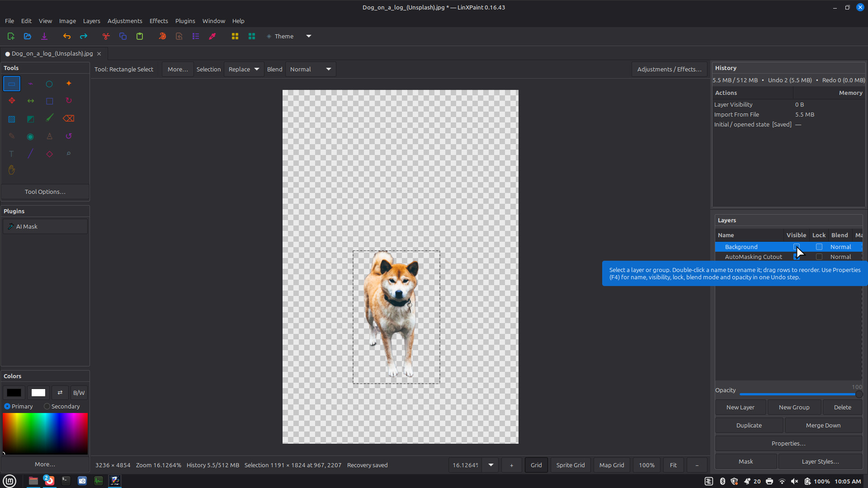Open the File menu
The height and width of the screenshot is (488, 868).
click(9, 21)
